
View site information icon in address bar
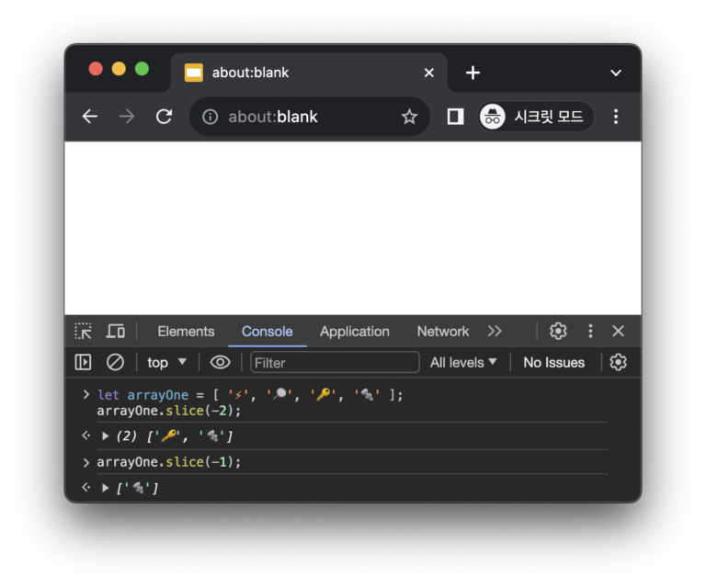210,117
